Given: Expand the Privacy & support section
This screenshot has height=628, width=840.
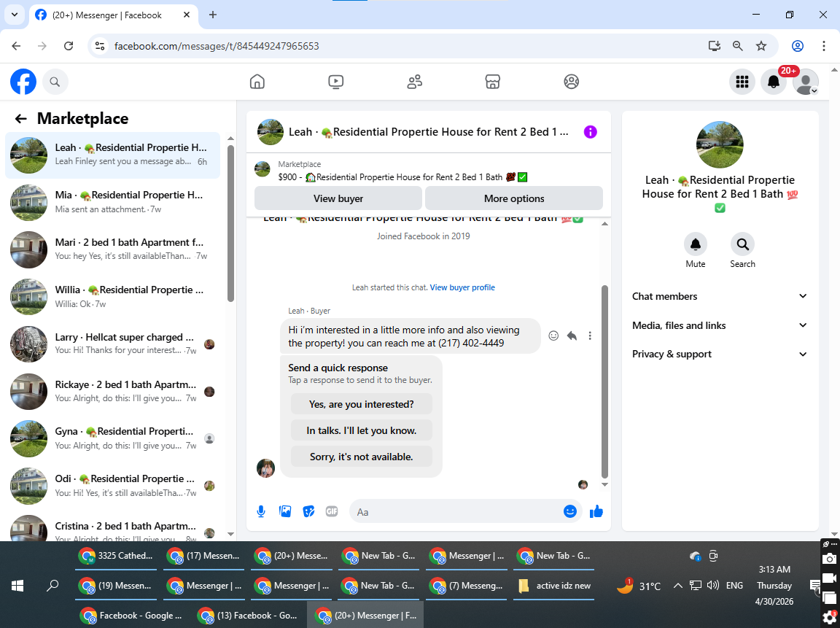Looking at the screenshot, I should pos(720,354).
